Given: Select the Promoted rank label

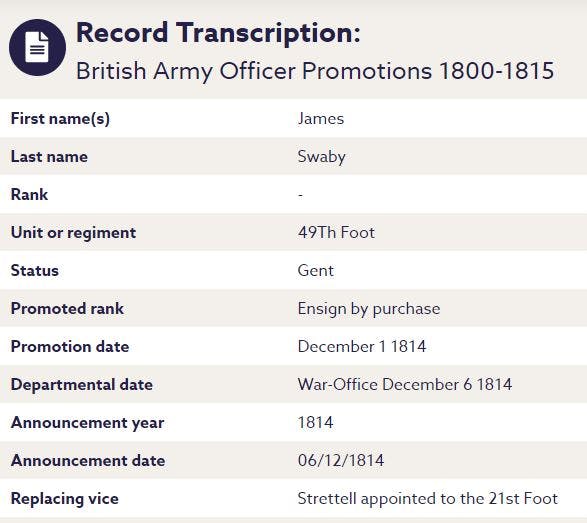Looking at the screenshot, I should [67, 308].
